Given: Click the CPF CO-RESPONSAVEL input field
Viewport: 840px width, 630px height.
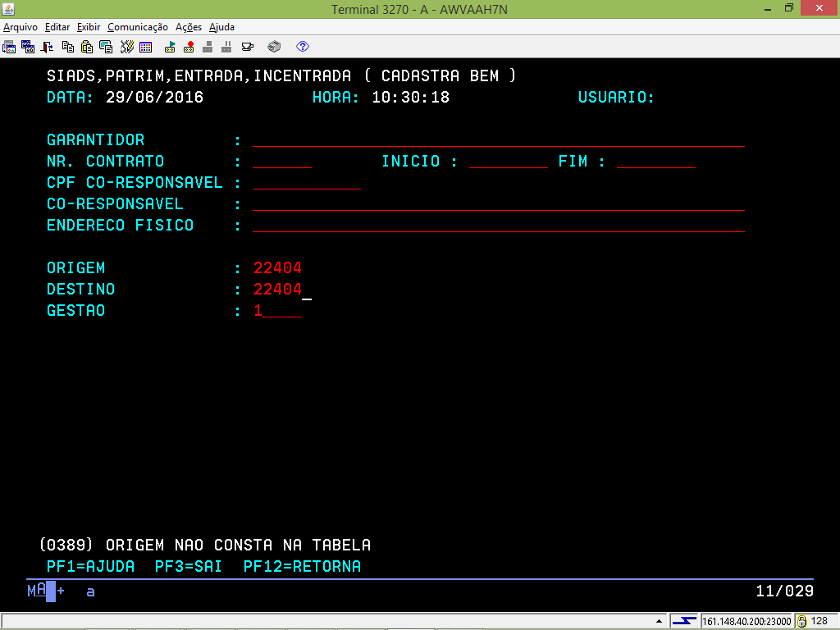Looking at the screenshot, I should [x=307, y=183].
